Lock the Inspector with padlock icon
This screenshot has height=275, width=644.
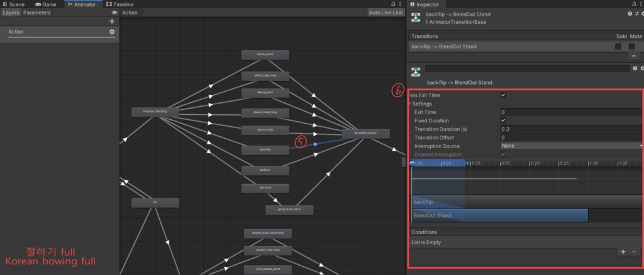[635, 4]
